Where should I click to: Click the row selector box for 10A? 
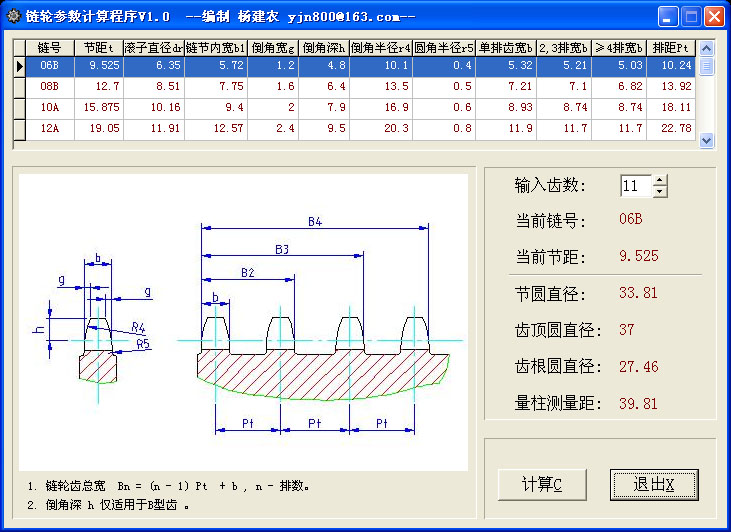click(x=19, y=108)
